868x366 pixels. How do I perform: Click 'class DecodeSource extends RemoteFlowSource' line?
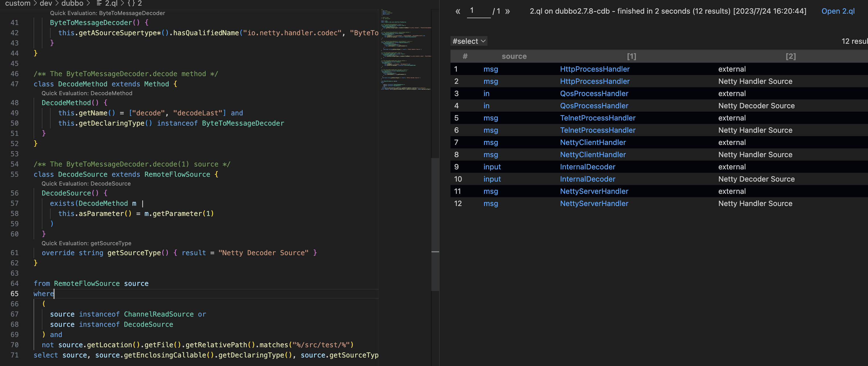click(126, 174)
